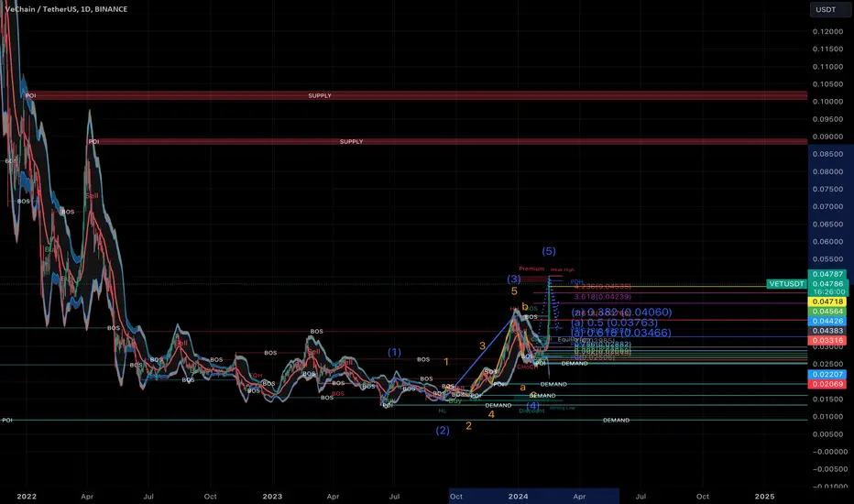Click the (a) 0.5 (0.03763) Fibonacci label
The image size is (854, 504).
pyautogui.click(x=614, y=323)
